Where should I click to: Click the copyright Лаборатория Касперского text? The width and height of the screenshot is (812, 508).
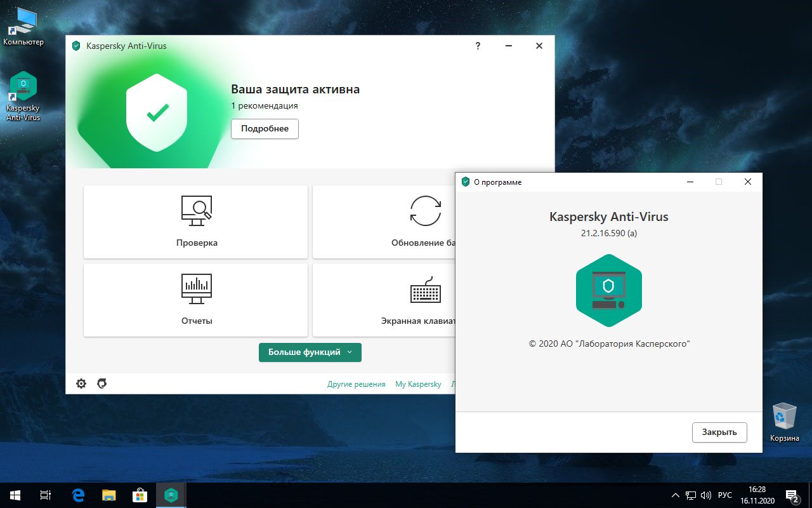coord(609,344)
